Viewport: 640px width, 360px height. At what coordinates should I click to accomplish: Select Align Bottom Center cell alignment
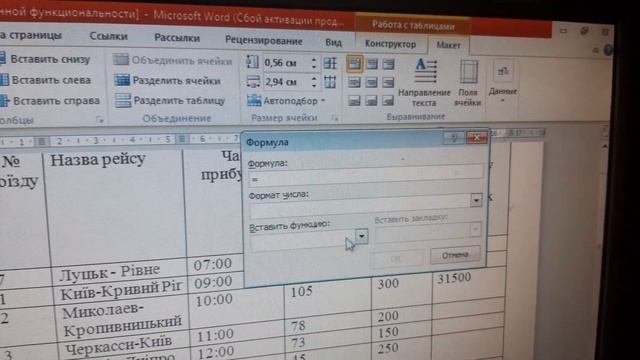tap(371, 100)
